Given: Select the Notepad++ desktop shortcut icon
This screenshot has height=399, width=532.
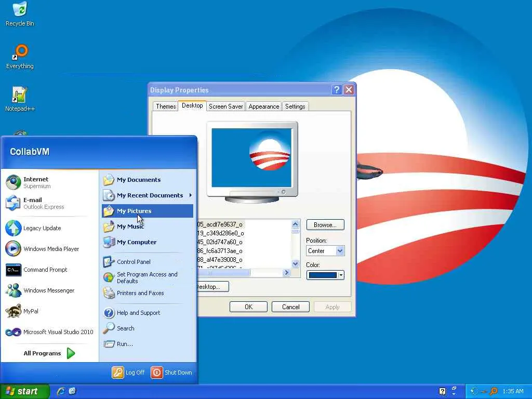Looking at the screenshot, I should point(20,99).
